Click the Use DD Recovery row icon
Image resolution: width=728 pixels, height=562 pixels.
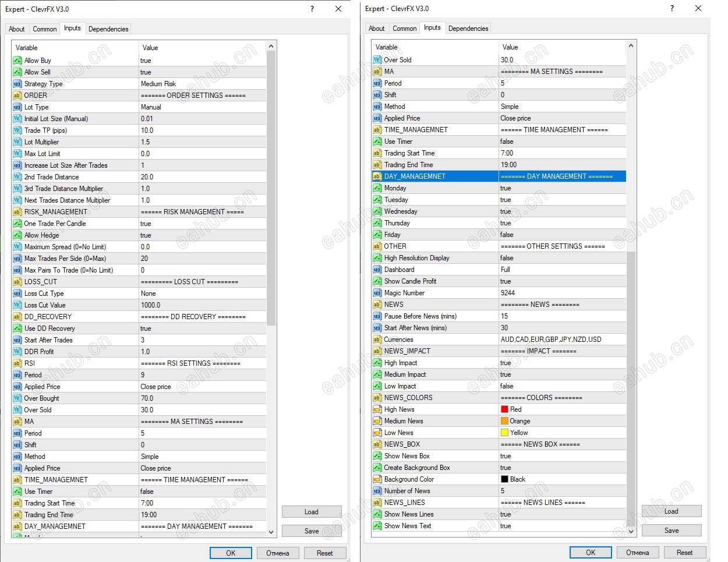click(17, 328)
